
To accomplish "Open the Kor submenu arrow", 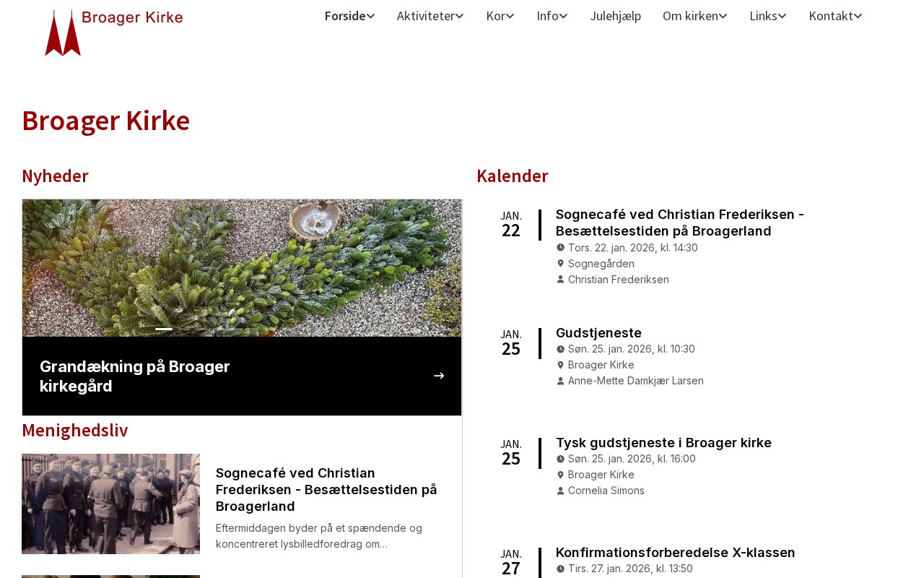I will pyautogui.click(x=510, y=16).
